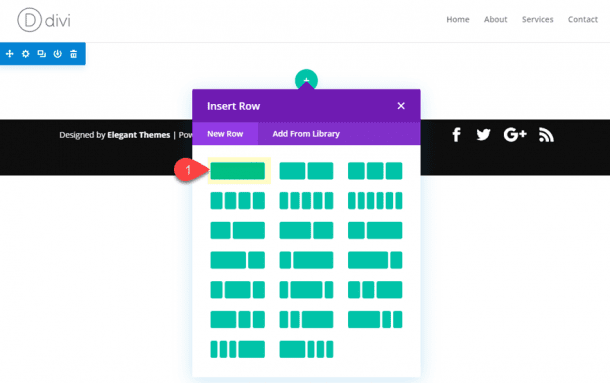This screenshot has width=610, height=383.
Task: Disable the section using power icon
Action: point(58,54)
